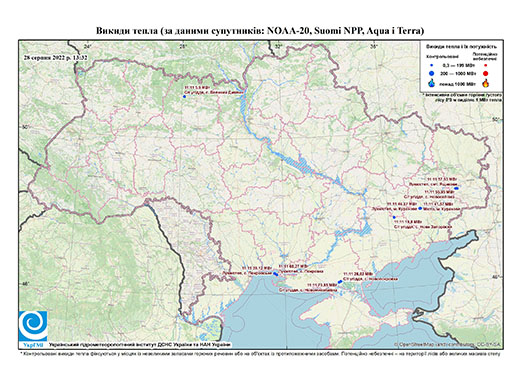Viewport: 520px width, 368px height.
Task: Select the large blue circle legend symbol
Action: pyautogui.click(x=432, y=73)
